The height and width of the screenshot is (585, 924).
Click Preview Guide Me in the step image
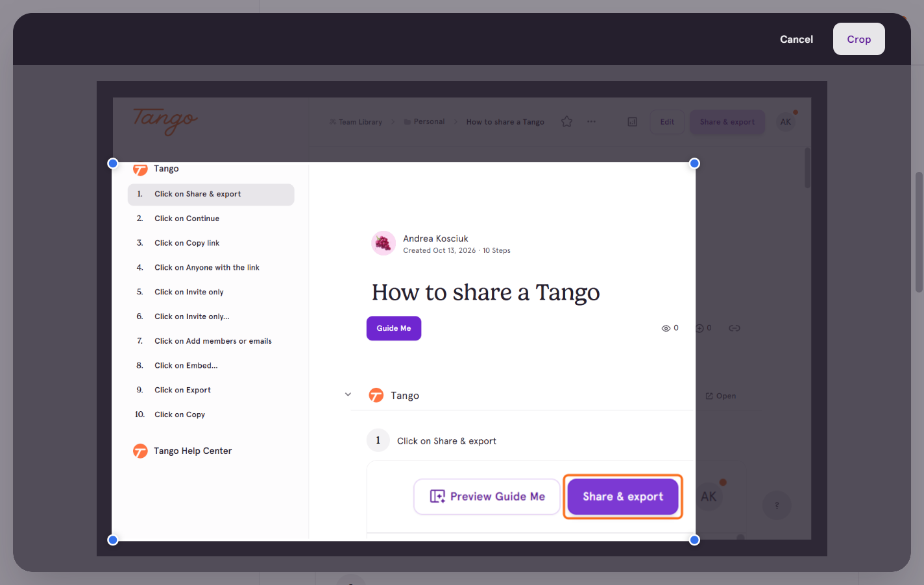[487, 497]
